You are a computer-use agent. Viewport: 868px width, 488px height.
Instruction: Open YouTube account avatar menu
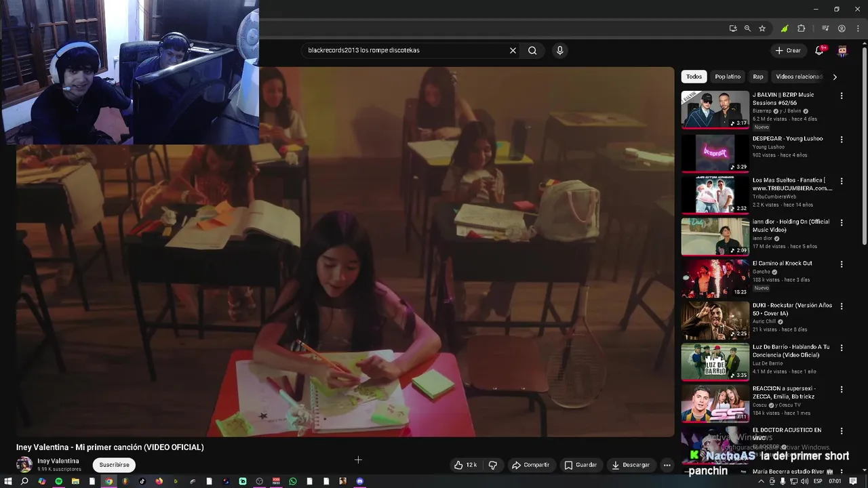[x=842, y=50]
